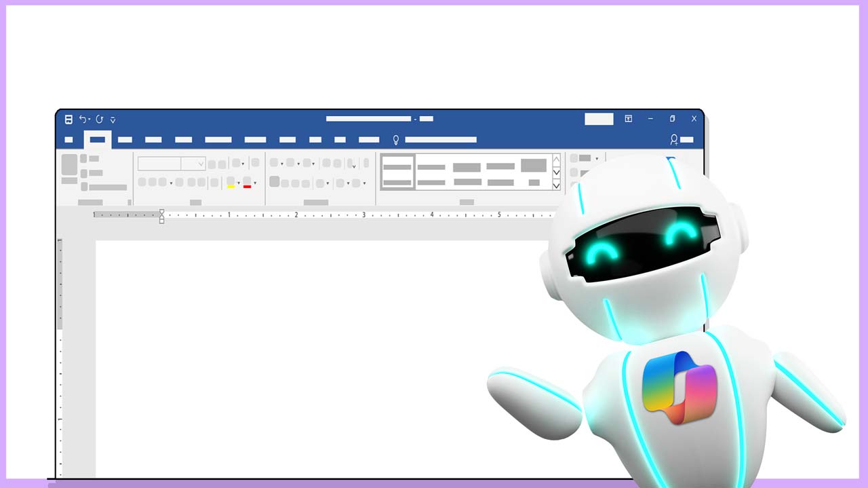Open the font size dropdown chevron
Viewport: 868px width, 488px height.
coord(201,164)
